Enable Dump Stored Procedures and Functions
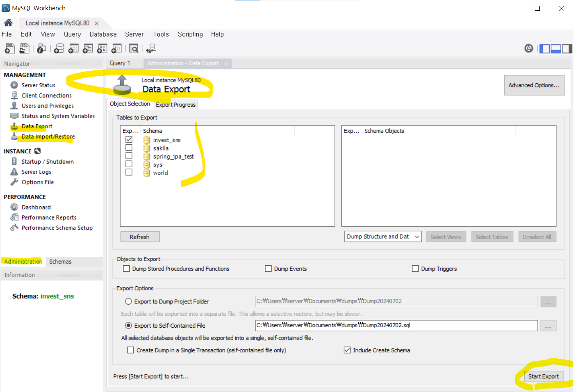580x392 pixels. [x=127, y=269]
